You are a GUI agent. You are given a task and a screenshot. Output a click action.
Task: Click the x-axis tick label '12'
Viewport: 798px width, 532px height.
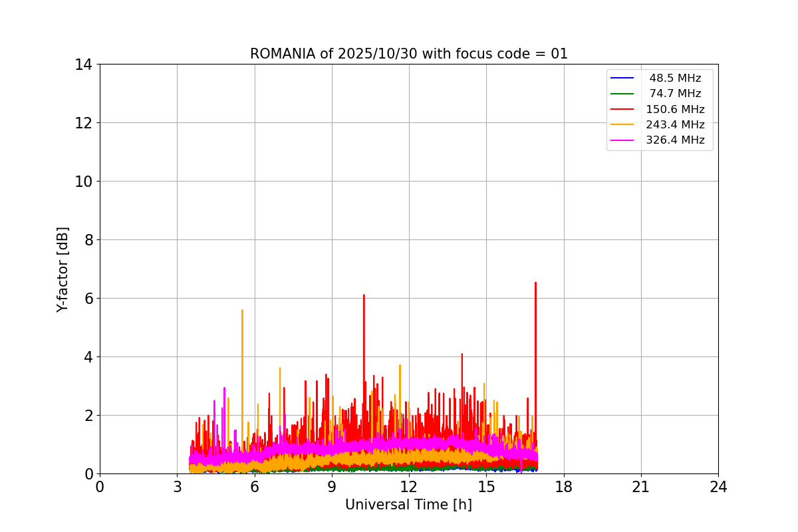409,487
